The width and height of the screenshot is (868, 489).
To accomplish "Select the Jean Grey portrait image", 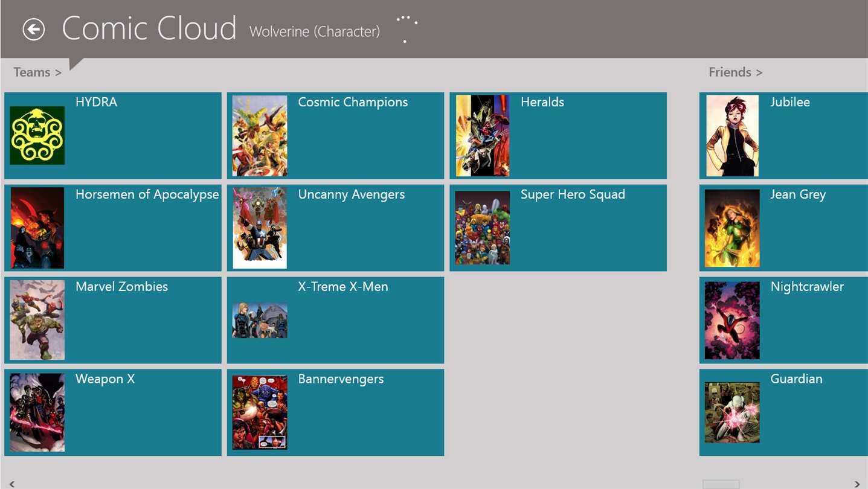I will click(732, 228).
